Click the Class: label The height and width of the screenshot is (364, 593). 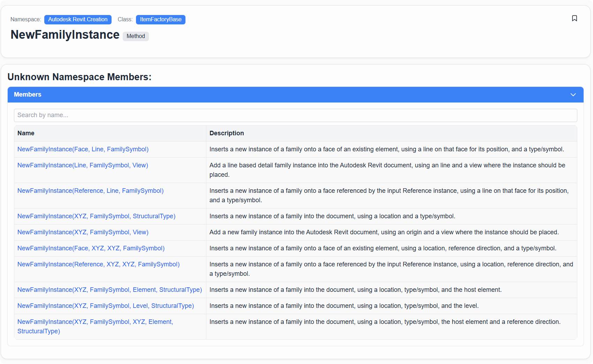pos(125,20)
